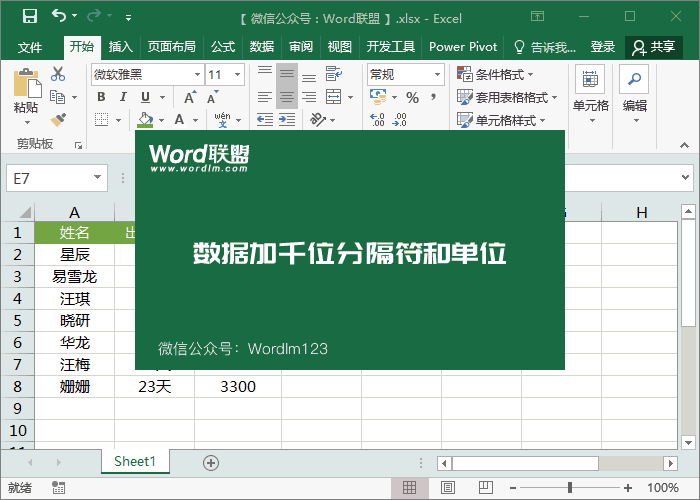
Task: Click 告诉我 Tell me search box
Action: click(545, 46)
